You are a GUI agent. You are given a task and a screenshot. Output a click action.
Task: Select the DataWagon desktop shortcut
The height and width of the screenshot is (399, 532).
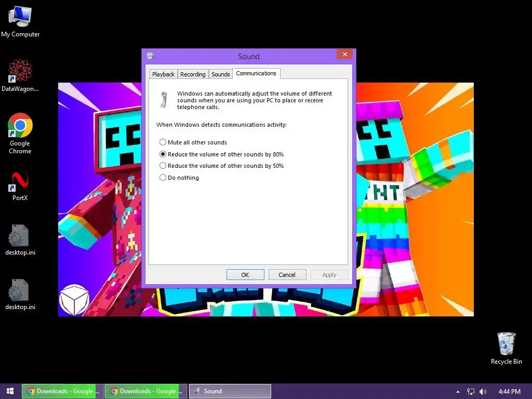[20, 75]
